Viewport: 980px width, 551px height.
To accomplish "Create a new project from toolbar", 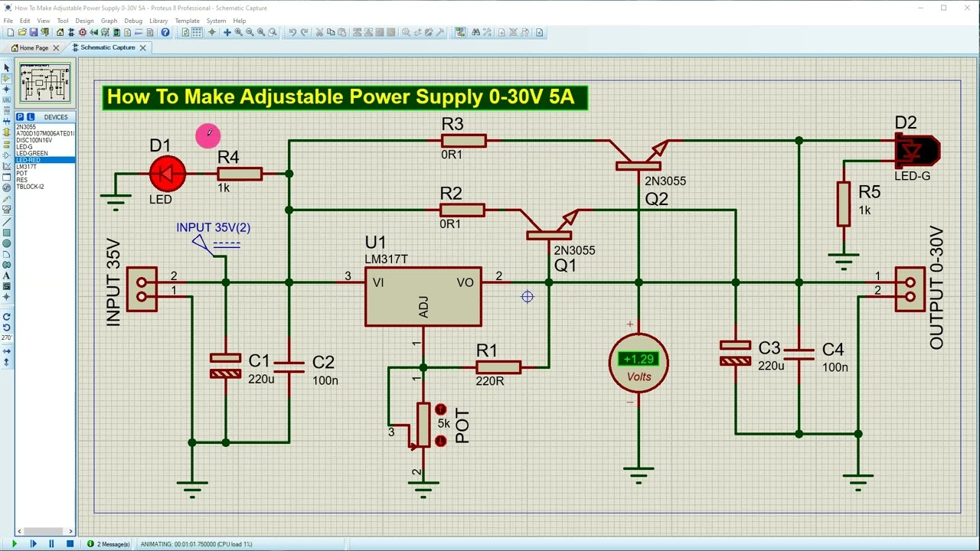I will pos(11,32).
